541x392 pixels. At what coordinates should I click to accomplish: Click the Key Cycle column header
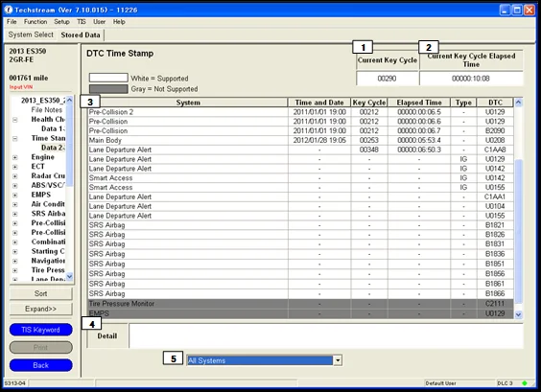pyautogui.click(x=369, y=103)
